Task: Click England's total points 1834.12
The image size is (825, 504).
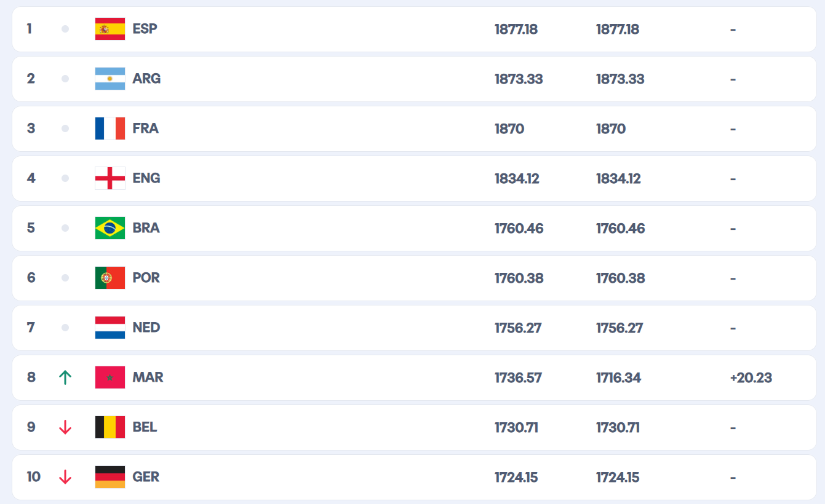Action: pos(518,178)
